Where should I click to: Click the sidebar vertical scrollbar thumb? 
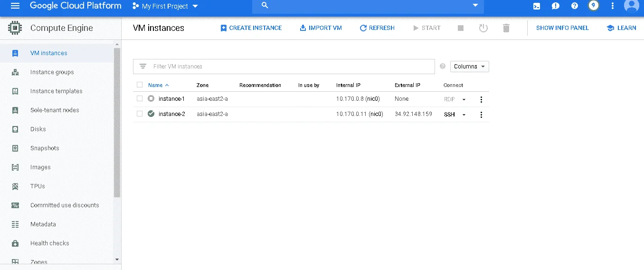(117, 123)
